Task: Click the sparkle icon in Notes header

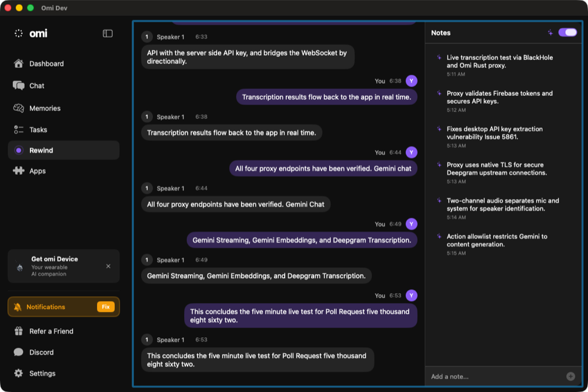Action: pos(550,33)
